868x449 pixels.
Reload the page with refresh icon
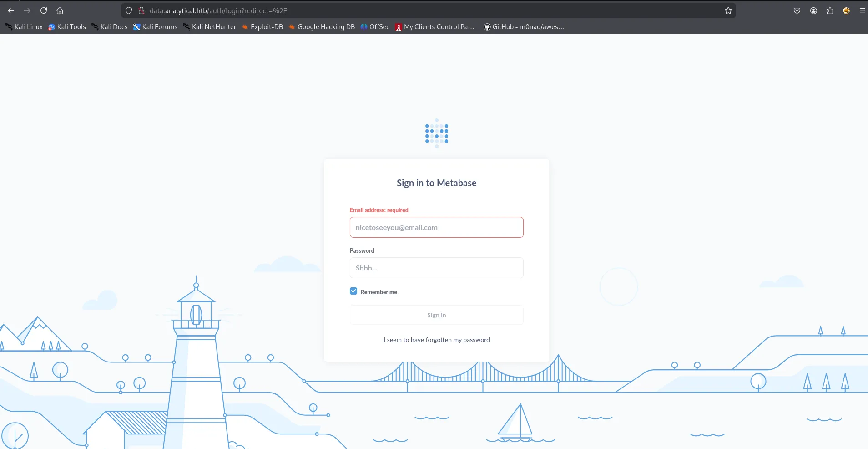tap(44, 10)
